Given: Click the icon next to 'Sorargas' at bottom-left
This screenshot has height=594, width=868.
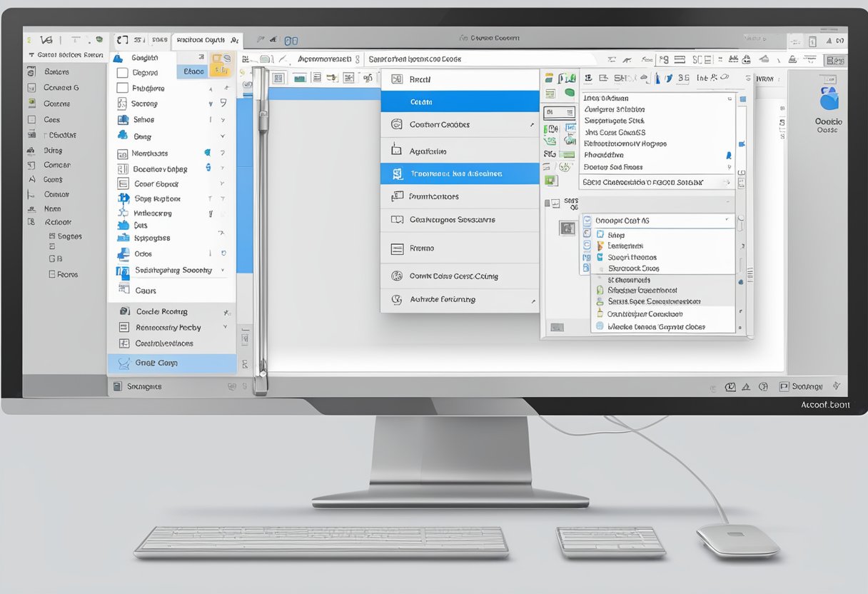Looking at the screenshot, I should (x=118, y=386).
